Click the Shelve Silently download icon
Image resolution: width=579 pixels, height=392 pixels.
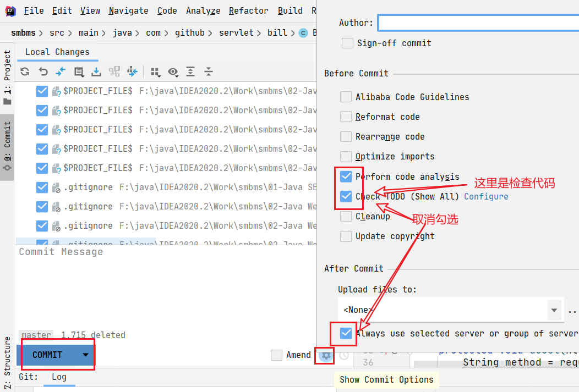point(96,71)
